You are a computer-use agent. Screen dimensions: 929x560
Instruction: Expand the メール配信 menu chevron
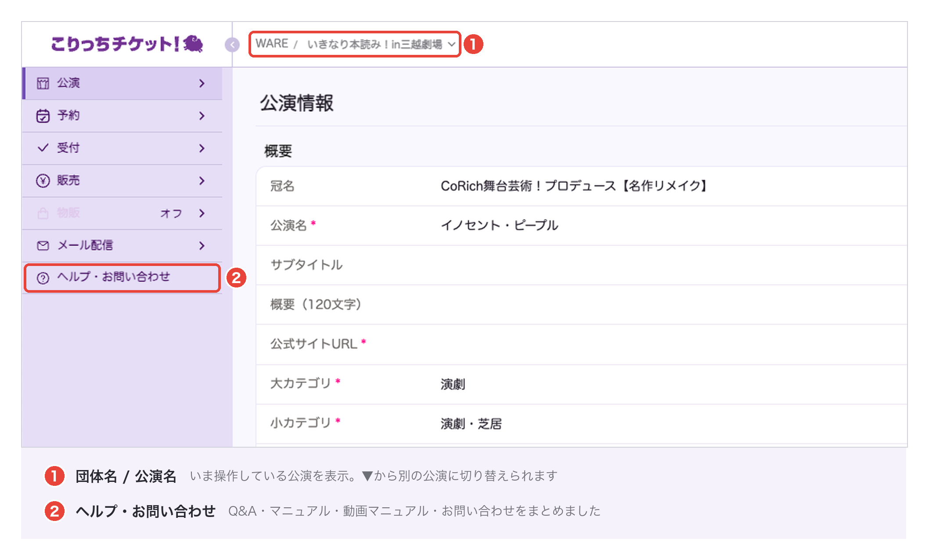pos(202,245)
